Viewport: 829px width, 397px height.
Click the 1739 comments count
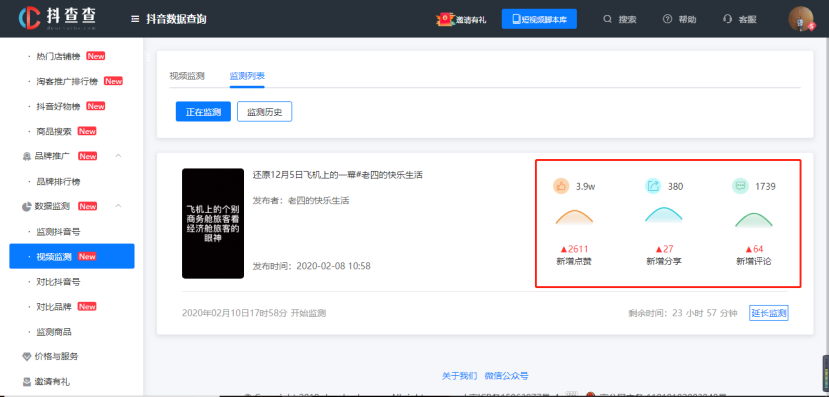tap(765, 187)
